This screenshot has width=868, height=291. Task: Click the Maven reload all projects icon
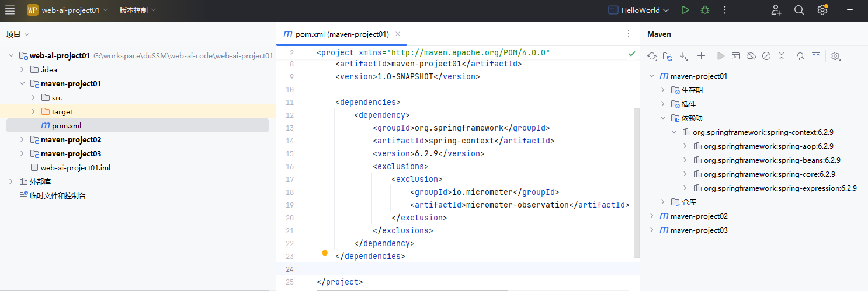[652, 56]
